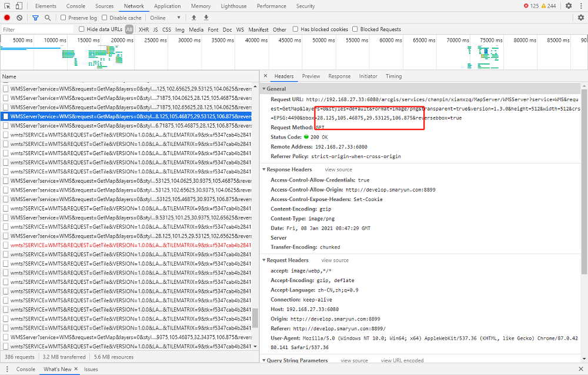Viewport: 588px width, 375px height.
Task: Enable Preserve log checkbox
Action: pos(64,18)
